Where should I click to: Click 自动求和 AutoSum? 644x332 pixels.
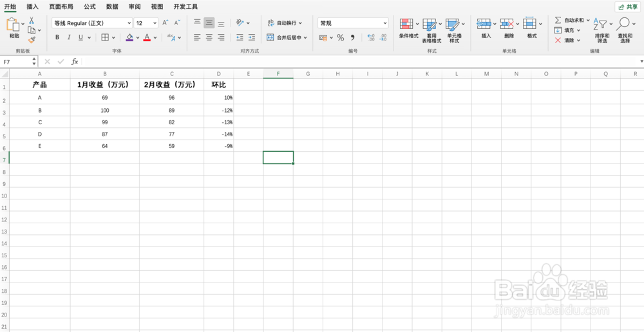click(572, 20)
